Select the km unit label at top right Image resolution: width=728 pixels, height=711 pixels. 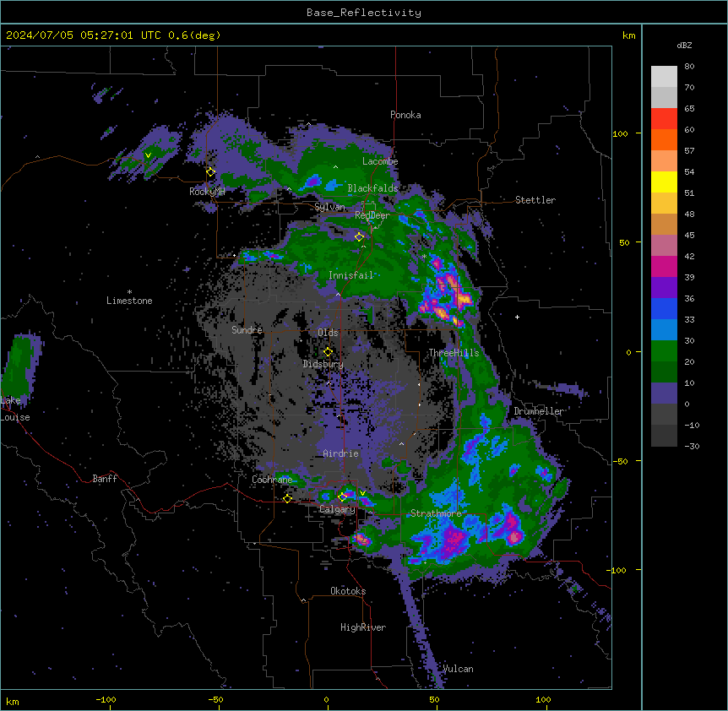628,35
